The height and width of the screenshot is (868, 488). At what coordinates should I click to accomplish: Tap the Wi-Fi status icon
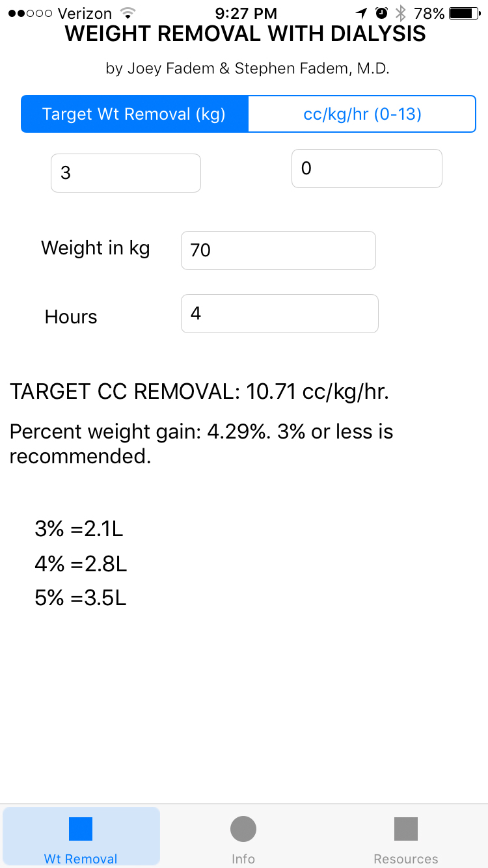(128, 13)
